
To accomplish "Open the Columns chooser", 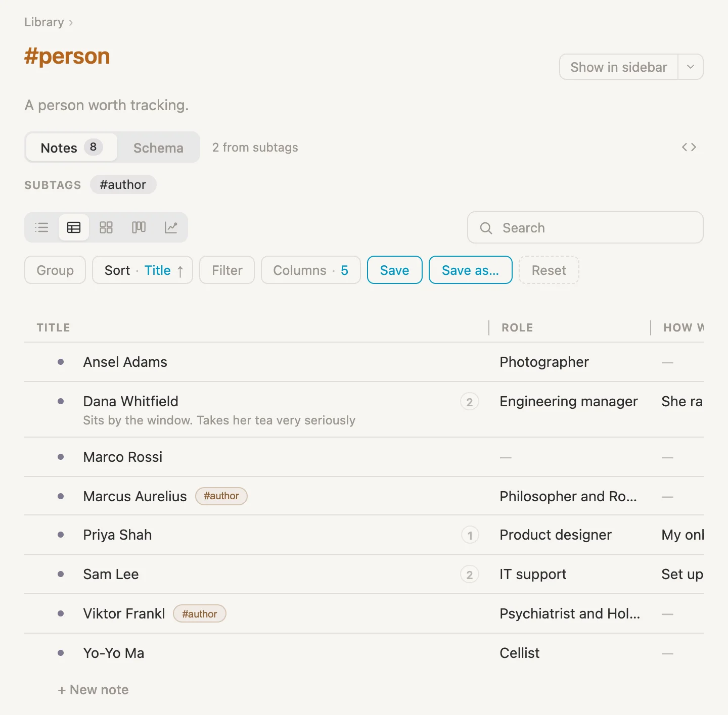I will 310,270.
